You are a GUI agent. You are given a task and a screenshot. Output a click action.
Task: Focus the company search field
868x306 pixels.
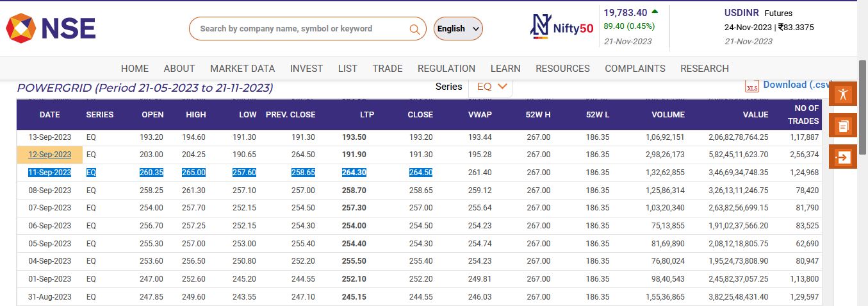click(307, 29)
